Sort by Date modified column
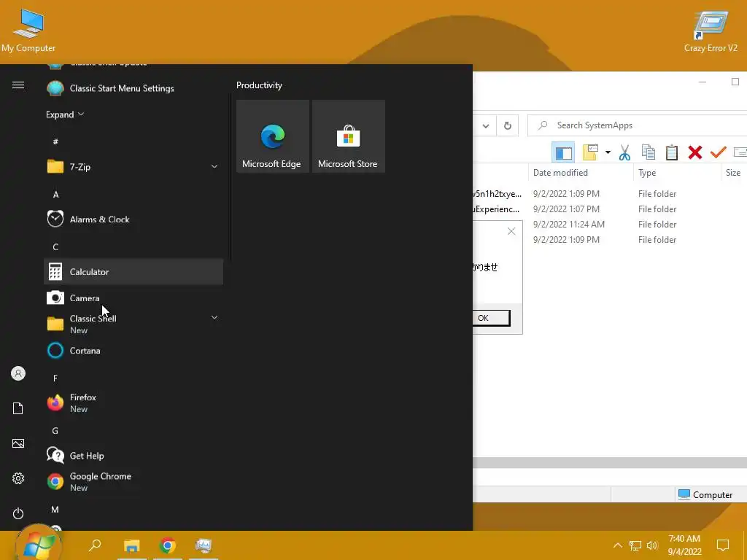Image resolution: width=747 pixels, height=560 pixels. [580, 173]
